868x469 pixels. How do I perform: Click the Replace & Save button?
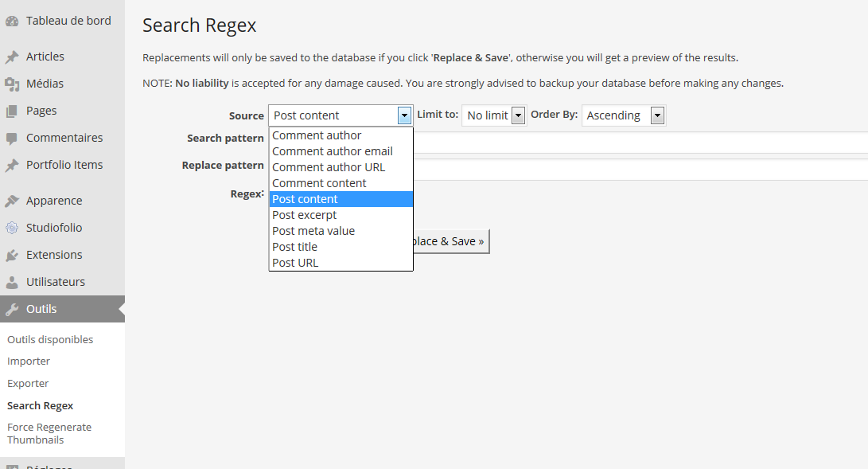click(x=451, y=241)
